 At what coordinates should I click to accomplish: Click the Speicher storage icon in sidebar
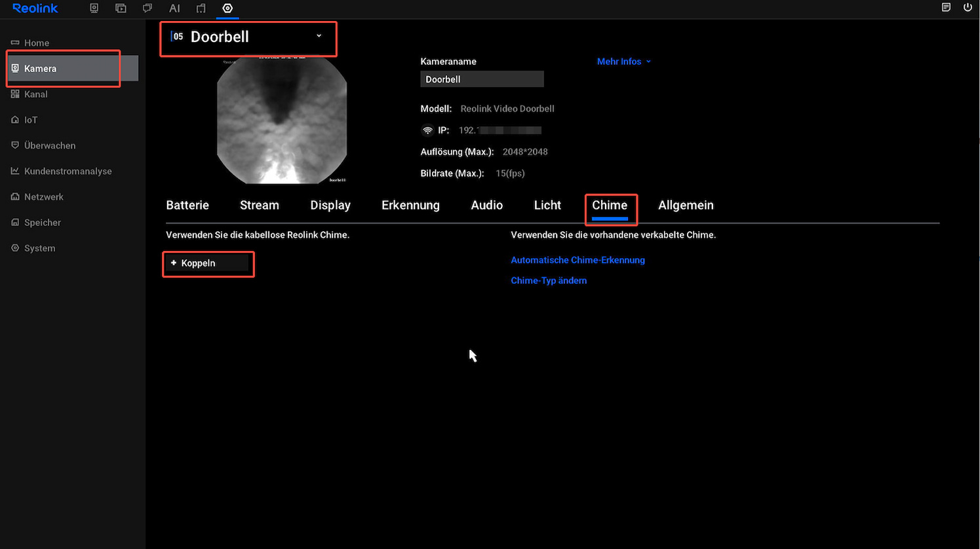[15, 222]
